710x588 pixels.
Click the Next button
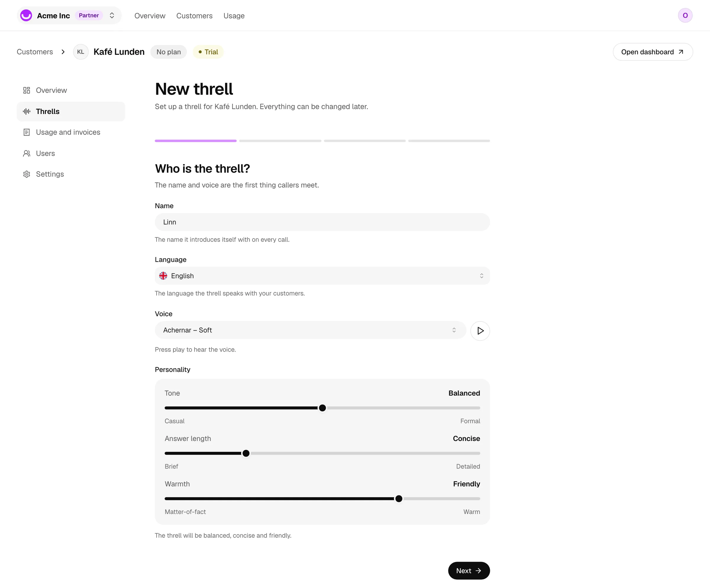469,571
